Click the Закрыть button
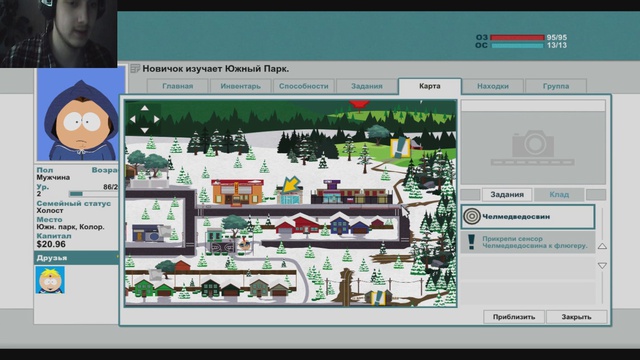This screenshot has width=640, height=360. tap(576, 317)
